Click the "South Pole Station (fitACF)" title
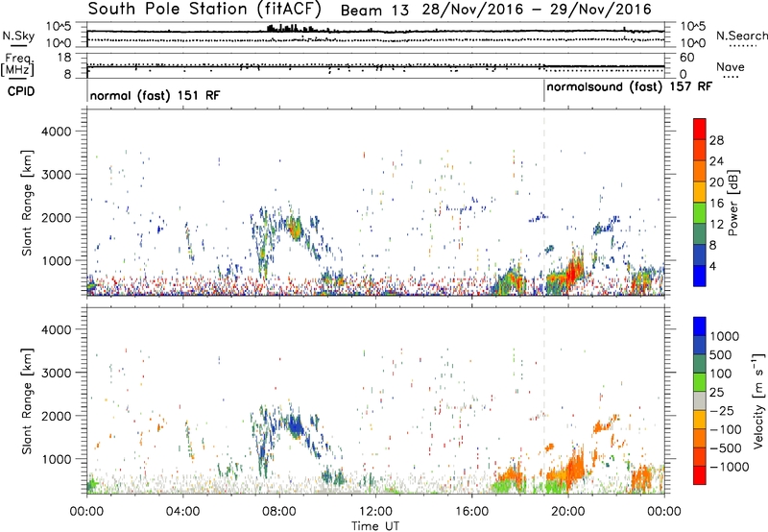 tap(204, 9)
